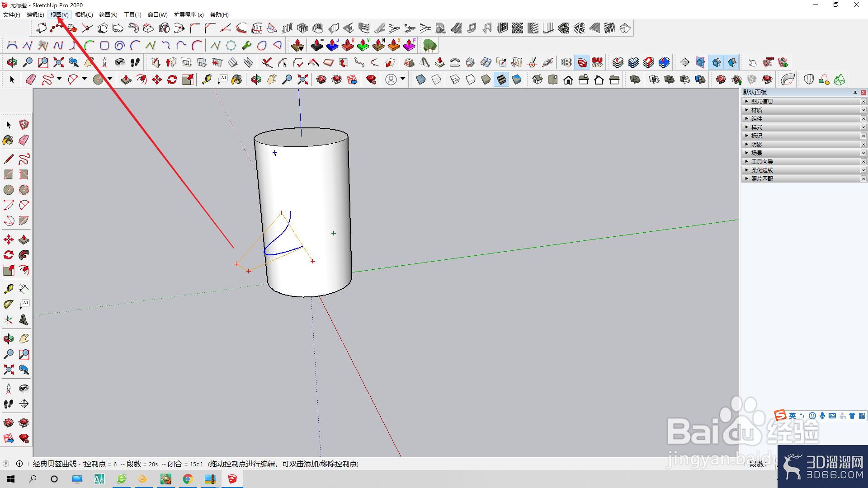
Task: Apply Shaded face style
Action: coord(486,80)
